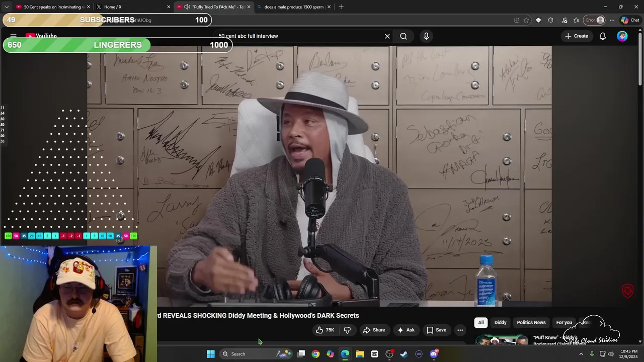Screen dimensions: 644x362
Task: Like the video with 75K likes
Action: 325,330
